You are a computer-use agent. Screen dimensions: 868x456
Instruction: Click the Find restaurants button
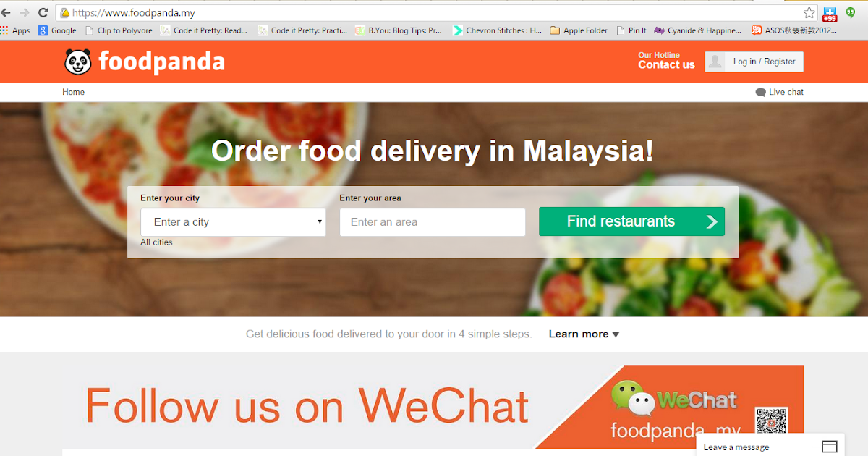631,221
